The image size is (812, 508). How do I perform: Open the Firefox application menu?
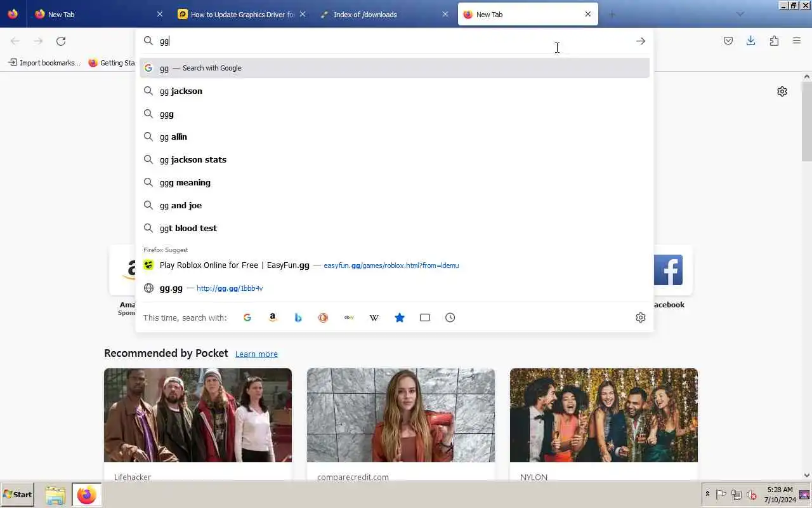tap(797, 41)
